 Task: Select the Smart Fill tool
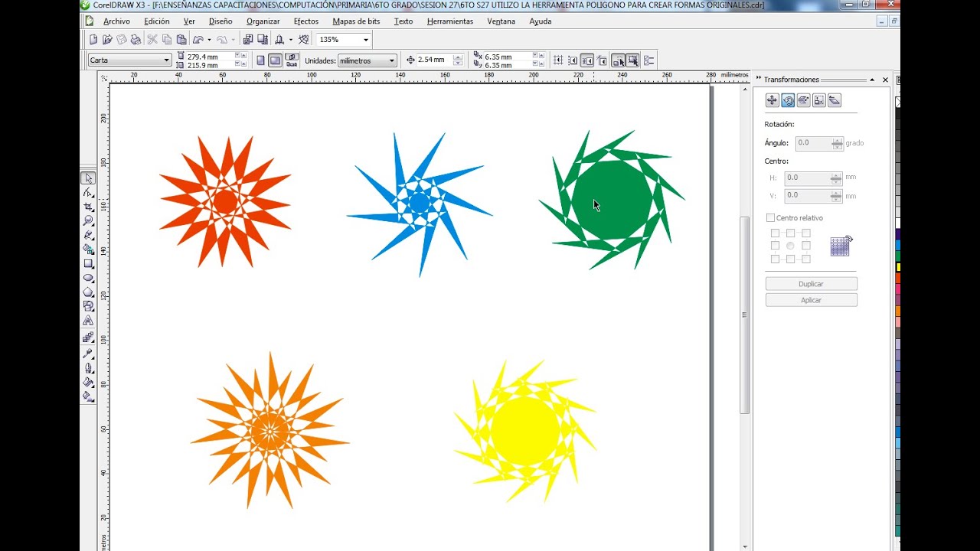pos(88,249)
